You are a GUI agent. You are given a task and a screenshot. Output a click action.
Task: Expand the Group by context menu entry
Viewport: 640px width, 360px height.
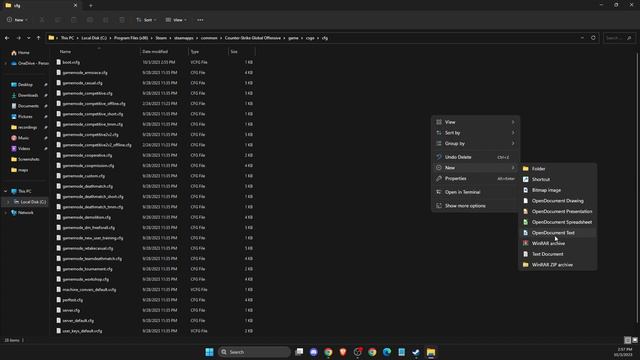point(475,143)
